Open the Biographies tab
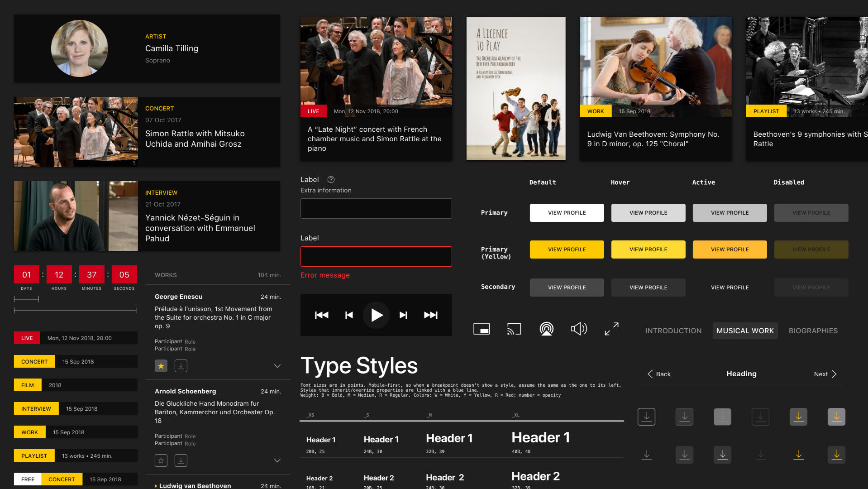868x489 pixels. pyautogui.click(x=813, y=331)
